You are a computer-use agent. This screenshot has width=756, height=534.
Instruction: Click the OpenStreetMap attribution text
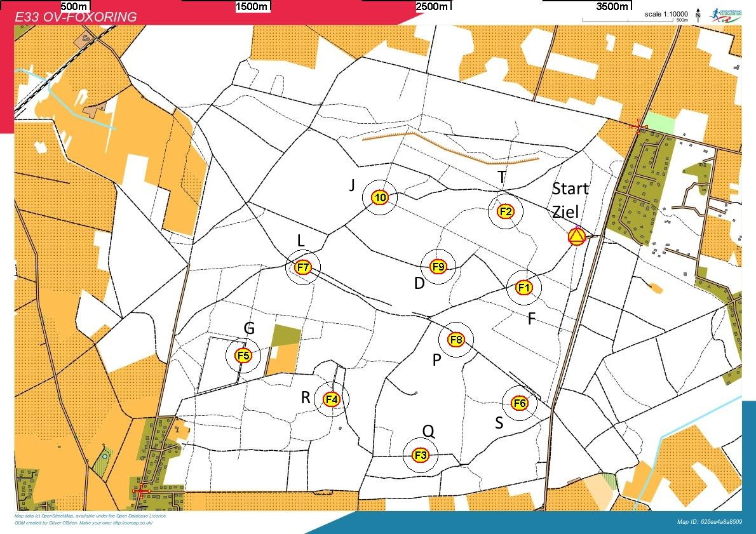click(x=90, y=516)
